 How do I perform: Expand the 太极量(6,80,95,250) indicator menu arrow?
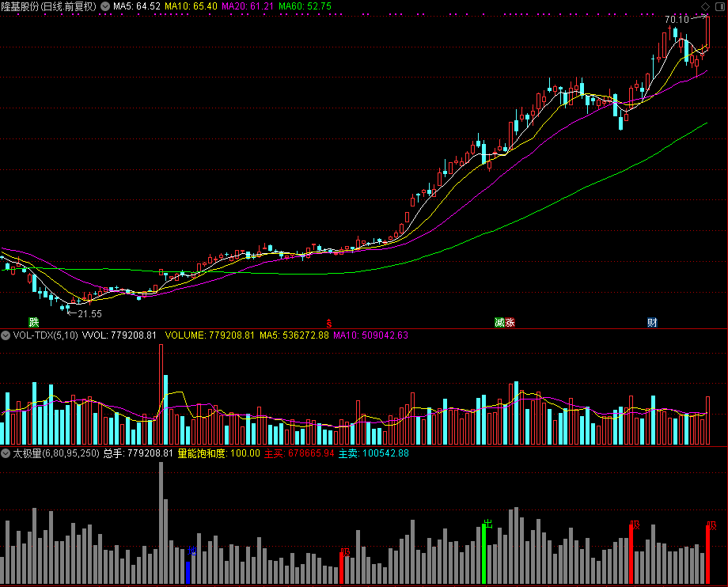(6, 453)
